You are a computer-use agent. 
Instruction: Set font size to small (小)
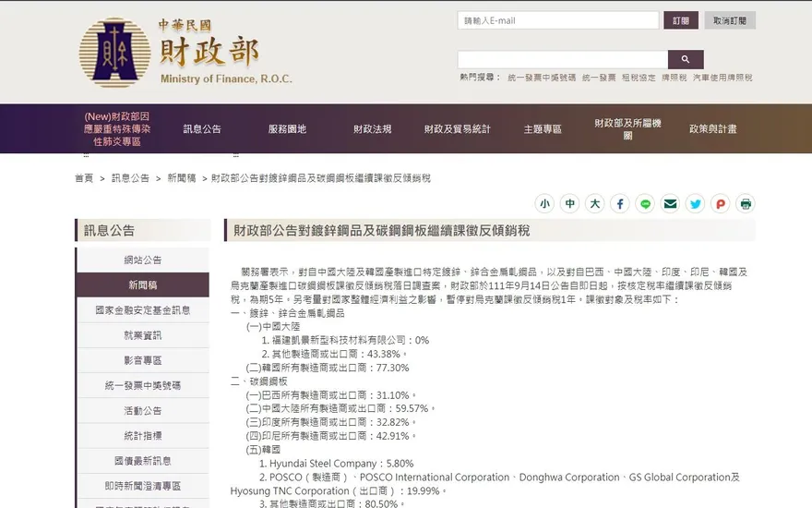(544, 204)
